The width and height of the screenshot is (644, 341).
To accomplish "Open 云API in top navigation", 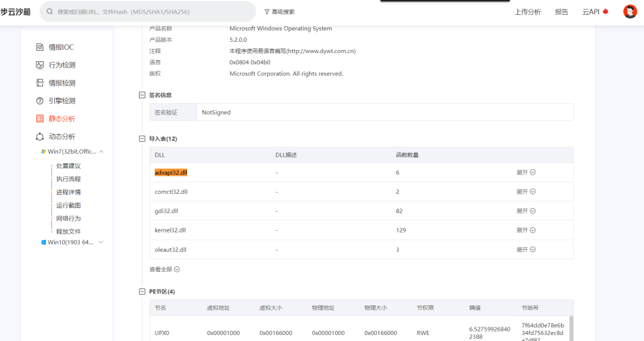I will click(x=590, y=12).
